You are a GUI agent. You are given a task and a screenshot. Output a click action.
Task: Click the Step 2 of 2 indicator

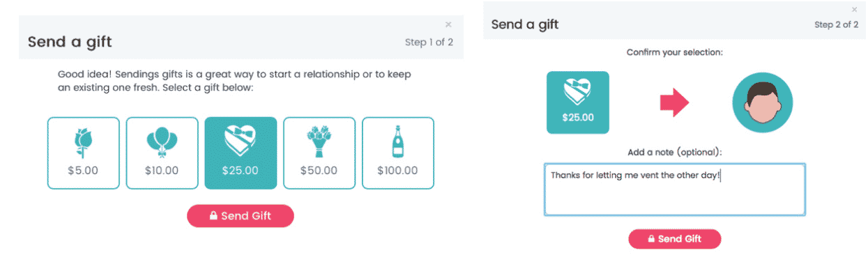[837, 24]
